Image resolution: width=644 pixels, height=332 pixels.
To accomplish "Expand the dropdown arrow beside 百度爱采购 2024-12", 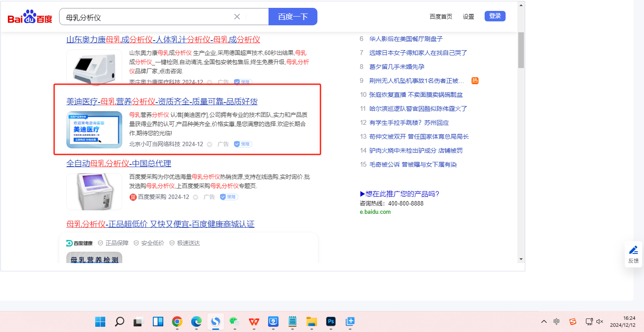I will 196,197.
